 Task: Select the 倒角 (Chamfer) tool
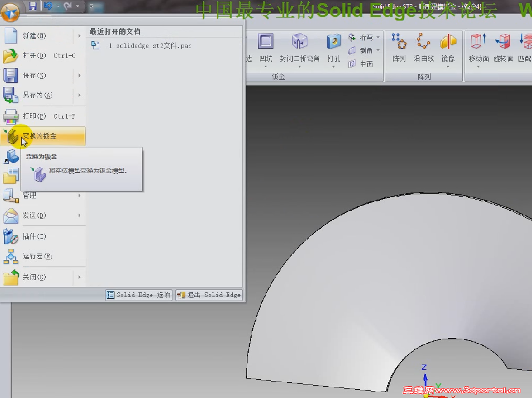pos(361,50)
